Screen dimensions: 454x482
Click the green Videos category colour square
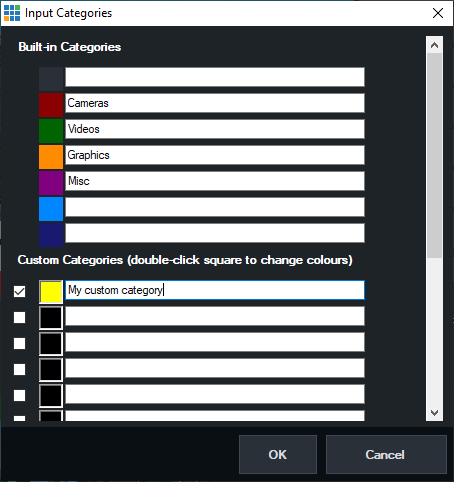click(51, 131)
